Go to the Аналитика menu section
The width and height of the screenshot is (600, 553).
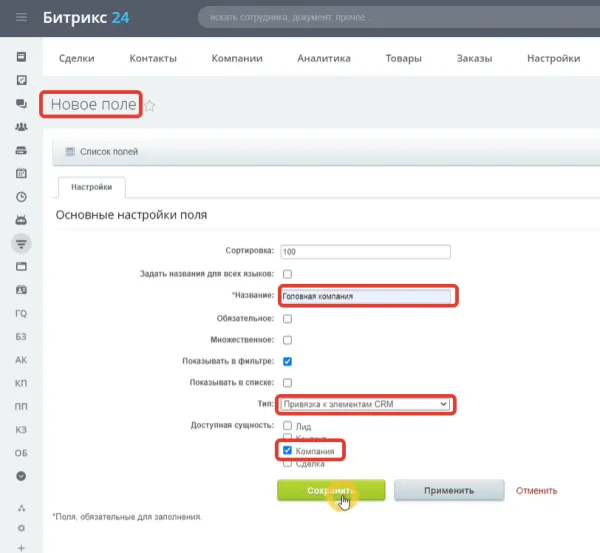pos(324,59)
